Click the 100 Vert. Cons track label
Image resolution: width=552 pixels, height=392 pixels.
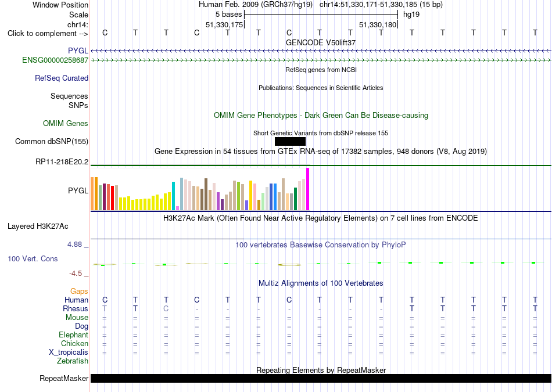coord(33,258)
